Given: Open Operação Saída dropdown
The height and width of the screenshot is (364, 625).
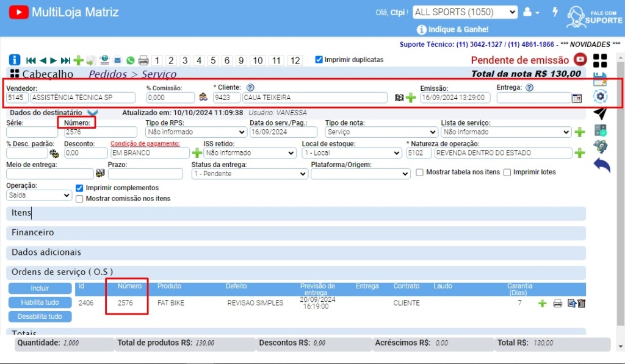Looking at the screenshot, I should [38, 195].
